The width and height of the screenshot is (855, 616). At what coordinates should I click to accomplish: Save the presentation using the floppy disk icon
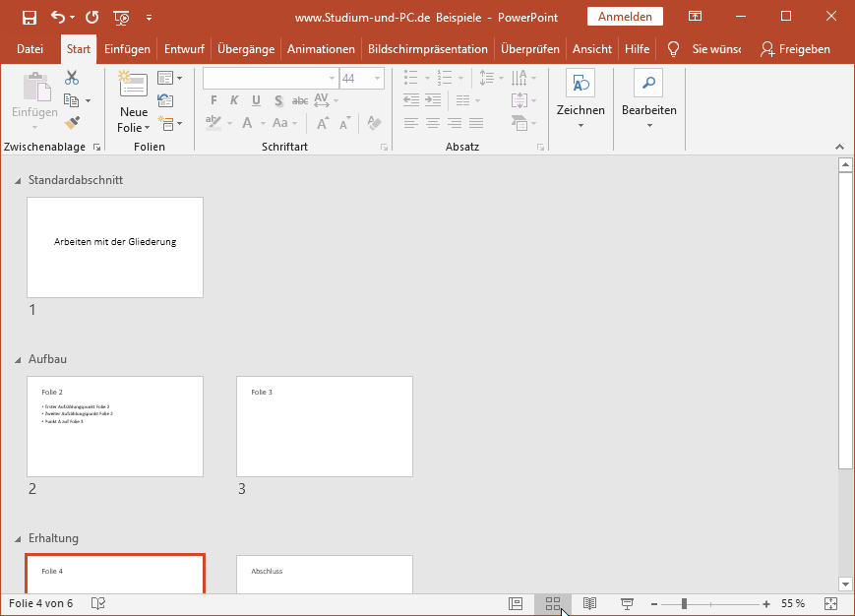(29, 18)
